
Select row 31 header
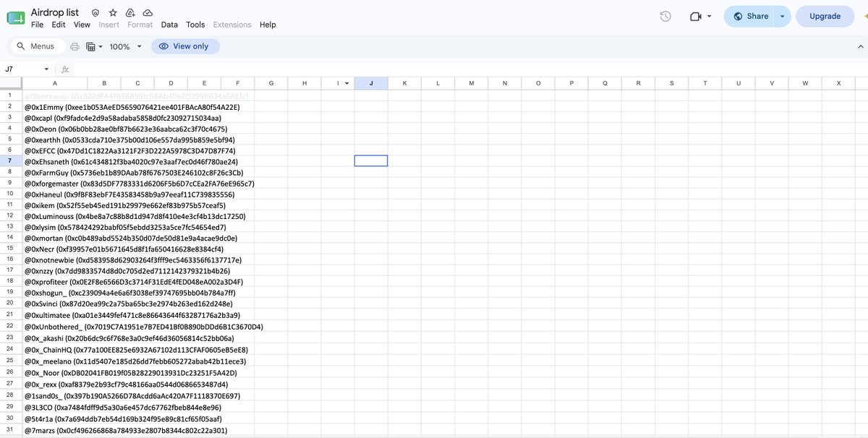click(11, 431)
